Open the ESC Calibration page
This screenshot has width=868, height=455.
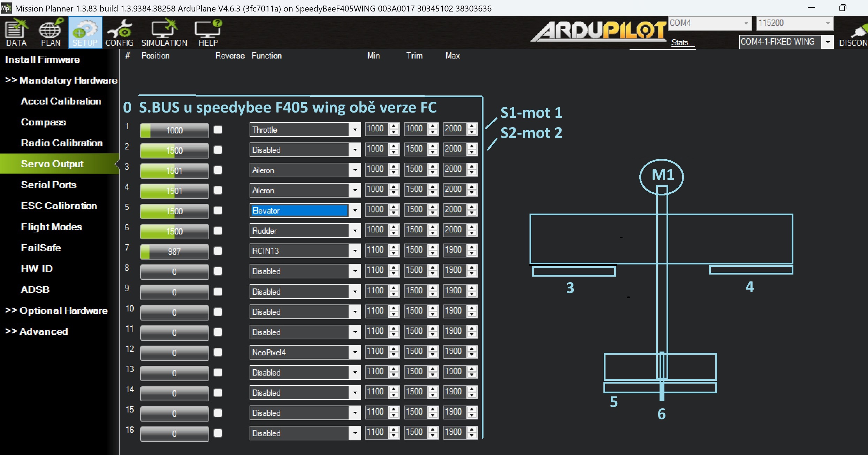59,206
